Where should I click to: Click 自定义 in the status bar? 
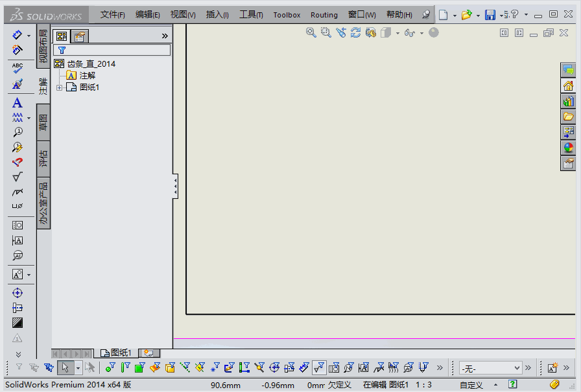click(471, 385)
